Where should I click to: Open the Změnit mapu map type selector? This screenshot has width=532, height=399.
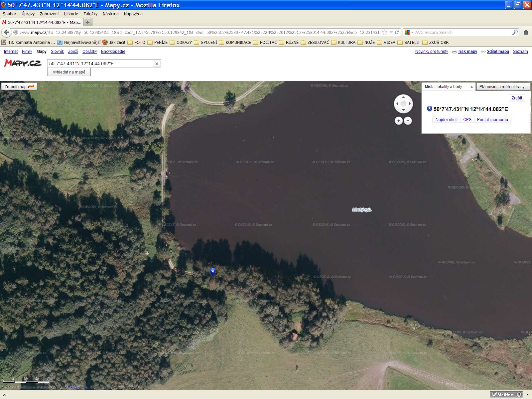19,86
